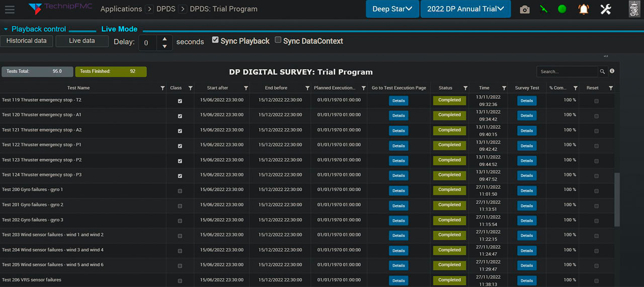The image size is (644, 287).
Task: Expand the Deep Star vessel dropdown
Action: click(392, 9)
